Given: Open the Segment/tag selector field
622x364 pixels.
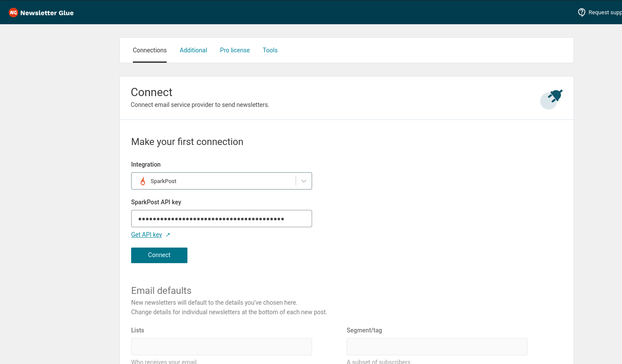Looking at the screenshot, I should pyautogui.click(x=437, y=347).
